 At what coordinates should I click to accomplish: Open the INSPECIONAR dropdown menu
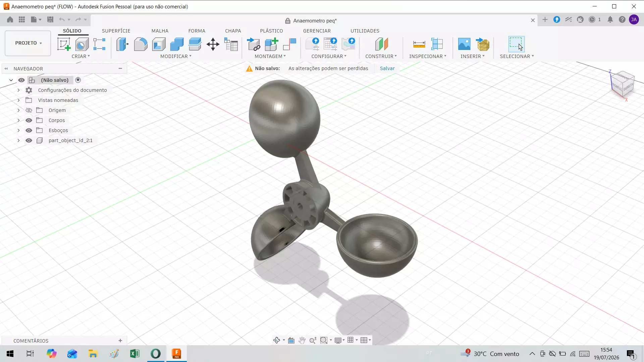pos(428,56)
